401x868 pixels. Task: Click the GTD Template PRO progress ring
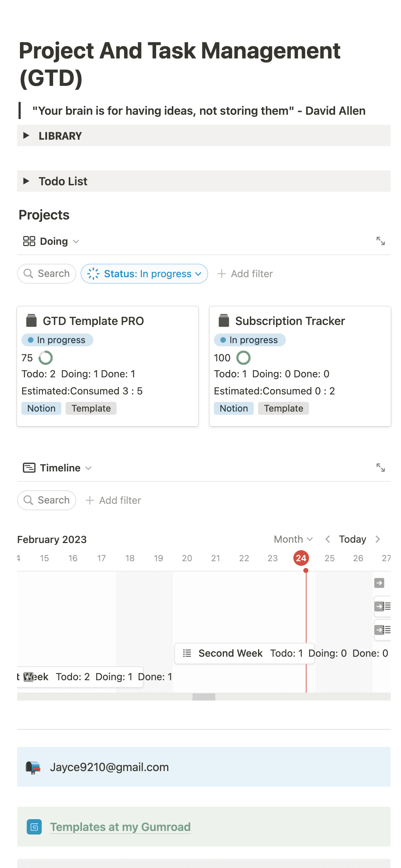[x=46, y=358]
